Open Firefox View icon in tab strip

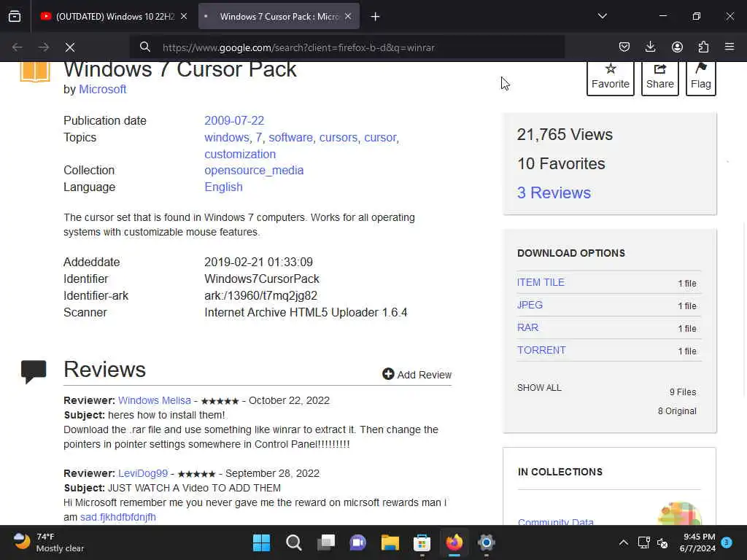click(15, 17)
